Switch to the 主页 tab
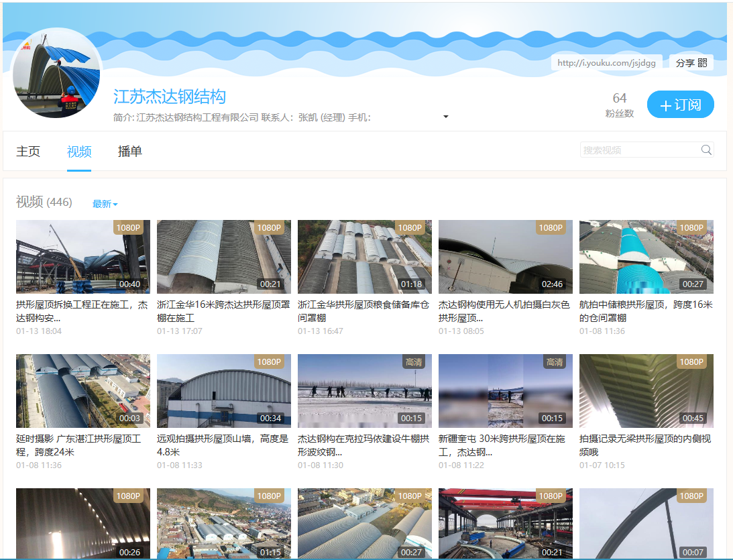Image resolution: width=733 pixels, height=560 pixels. point(28,152)
